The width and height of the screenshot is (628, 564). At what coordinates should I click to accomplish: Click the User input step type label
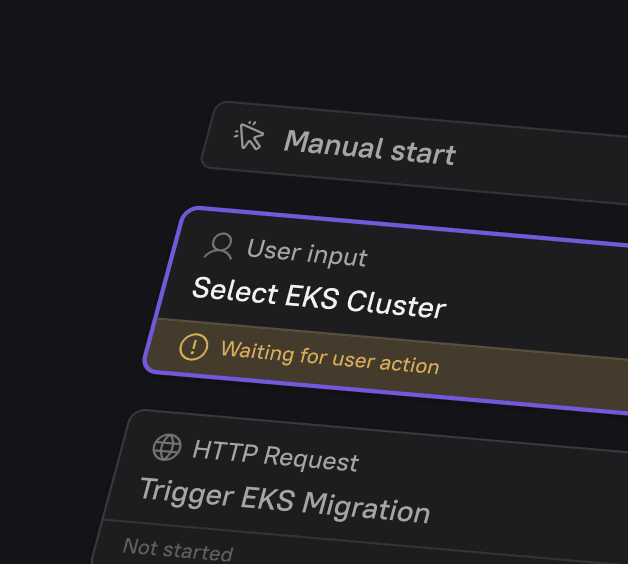(x=307, y=253)
